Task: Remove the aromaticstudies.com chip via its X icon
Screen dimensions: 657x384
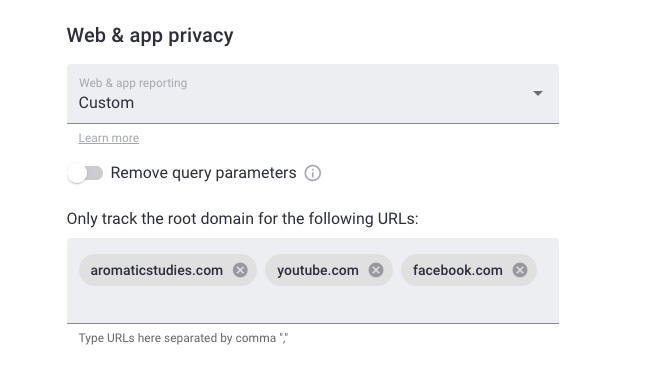Action: click(x=240, y=270)
